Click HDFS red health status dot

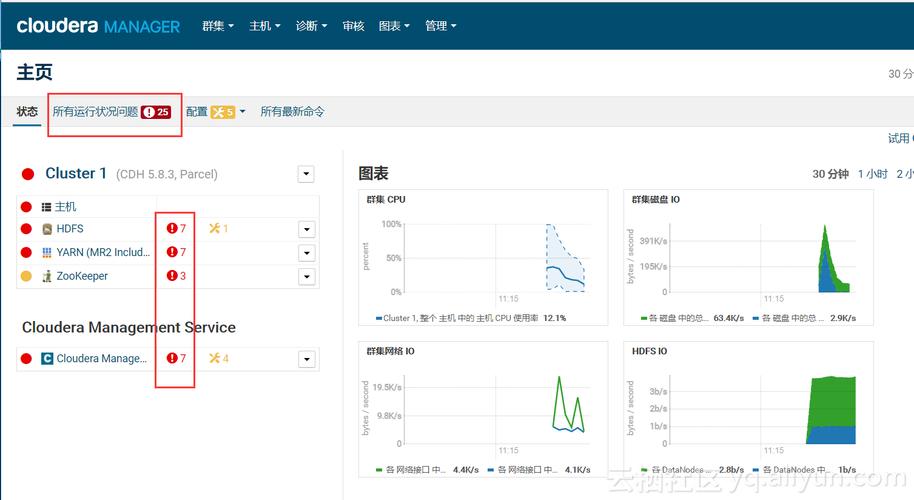coord(26,229)
